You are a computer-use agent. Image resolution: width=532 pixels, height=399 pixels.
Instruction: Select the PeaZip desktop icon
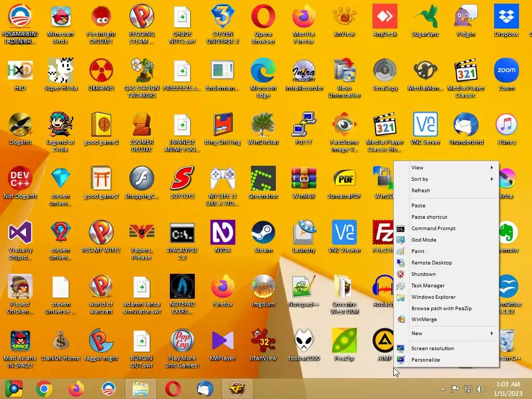(x=344, y=344)
